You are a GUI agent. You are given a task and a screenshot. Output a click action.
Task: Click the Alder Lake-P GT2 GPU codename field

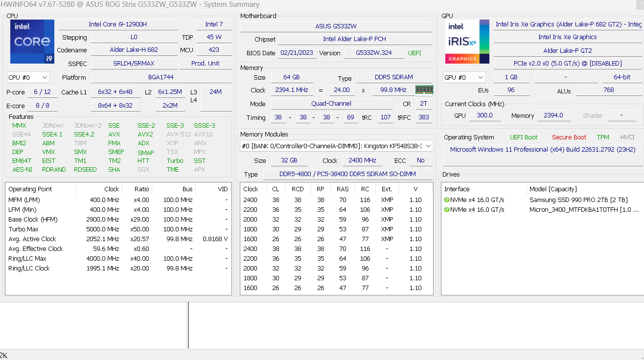click(x=567, y=50)
